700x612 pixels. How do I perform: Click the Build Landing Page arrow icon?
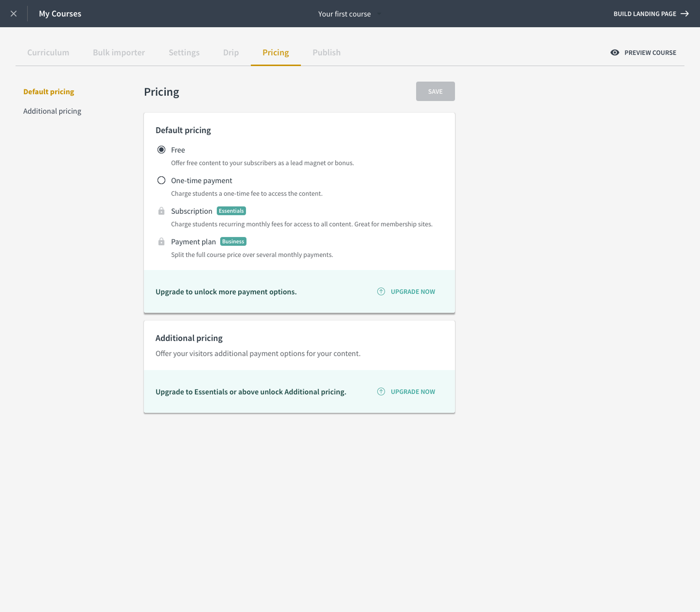(x=684, y=14)
